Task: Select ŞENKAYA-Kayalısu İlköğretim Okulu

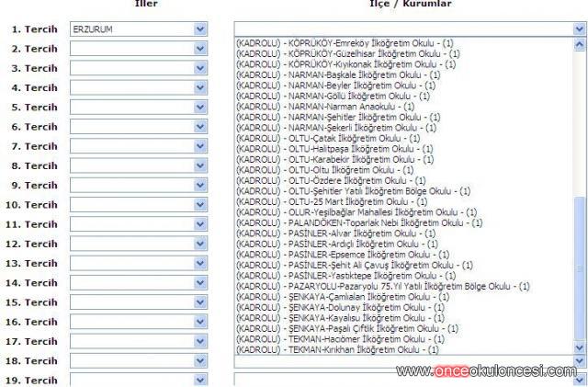Action: point(404,318)
